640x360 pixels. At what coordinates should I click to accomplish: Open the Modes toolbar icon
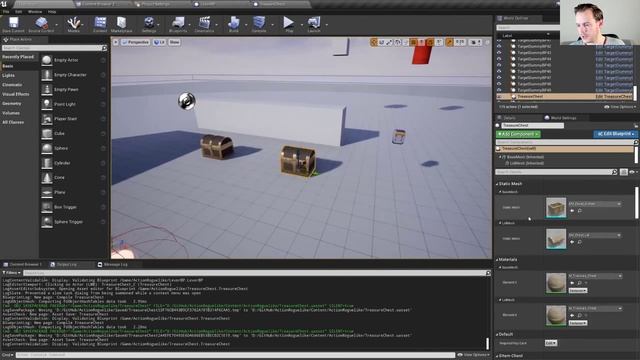point(73,22)
